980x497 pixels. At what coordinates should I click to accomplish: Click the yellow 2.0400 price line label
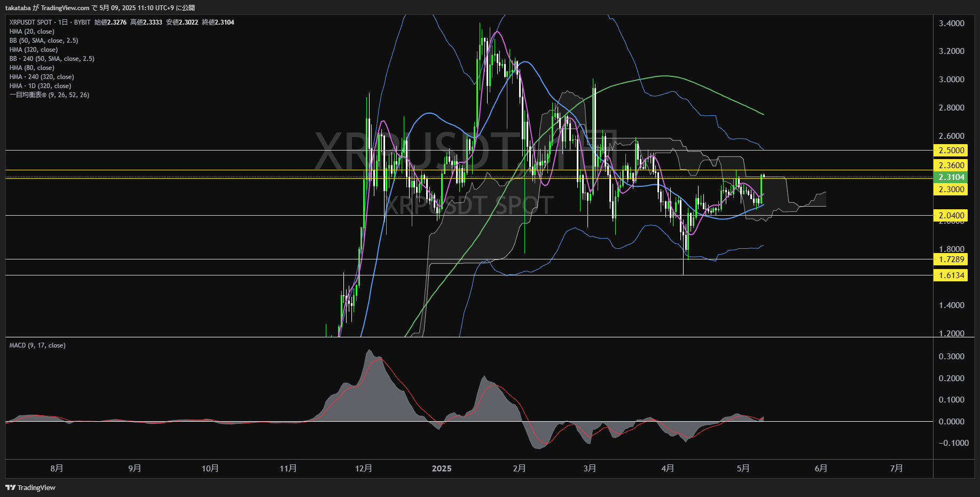[x=951, y=216]
